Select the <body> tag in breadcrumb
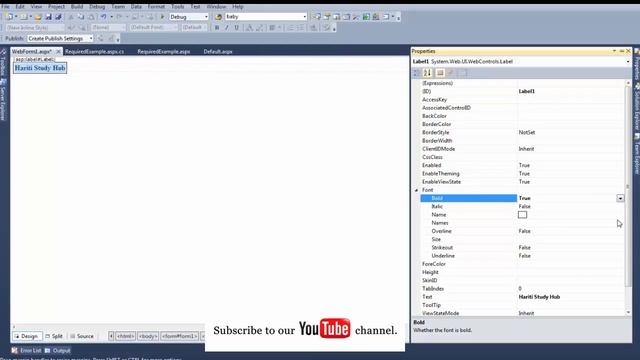This screenshot has height=360, width=640. pos(148,336)
